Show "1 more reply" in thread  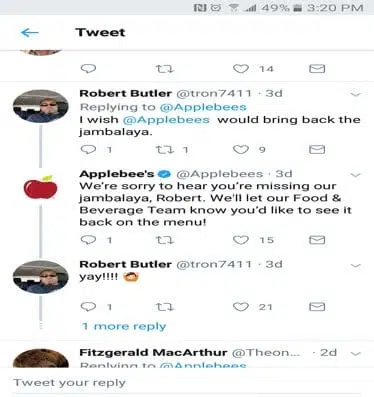(x=124, y=326)
